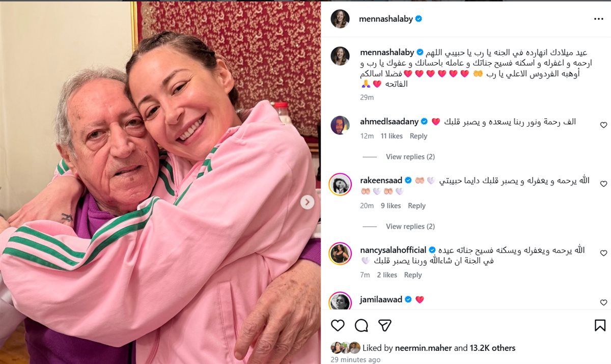Reply to nancysalahofficial's comment

pos(413,275)
